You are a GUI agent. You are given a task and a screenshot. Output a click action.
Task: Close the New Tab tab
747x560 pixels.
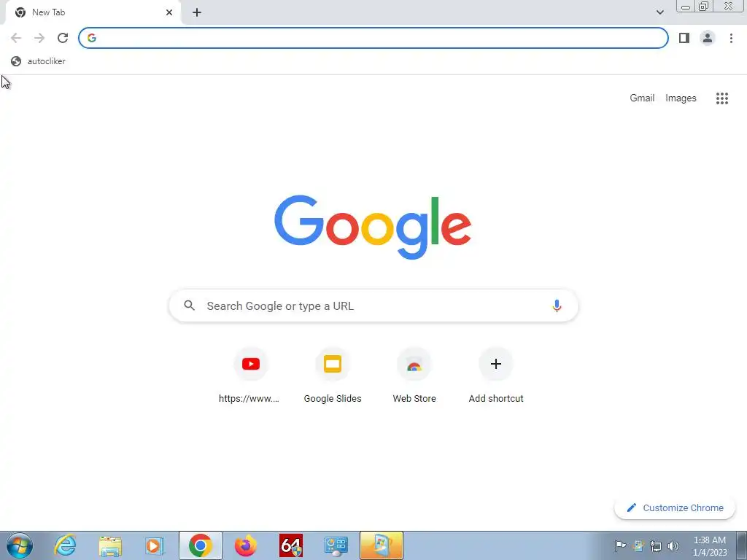pyautogui.click(x=169, y=12)
